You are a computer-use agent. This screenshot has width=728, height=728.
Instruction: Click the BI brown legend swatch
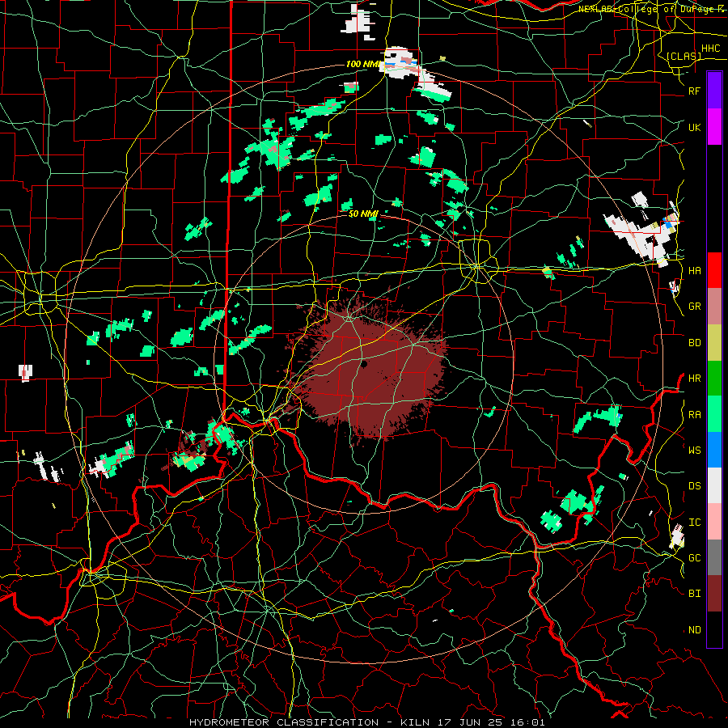pos(714,594)
